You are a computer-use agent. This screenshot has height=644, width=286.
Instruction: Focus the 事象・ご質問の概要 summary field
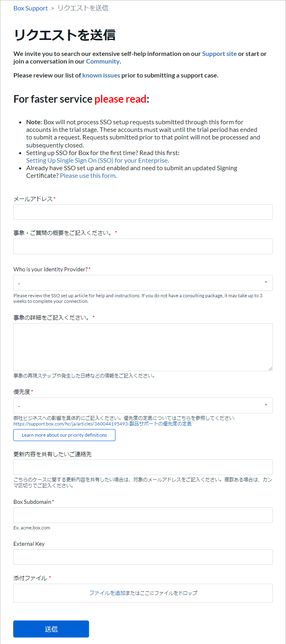click(143, 246)
